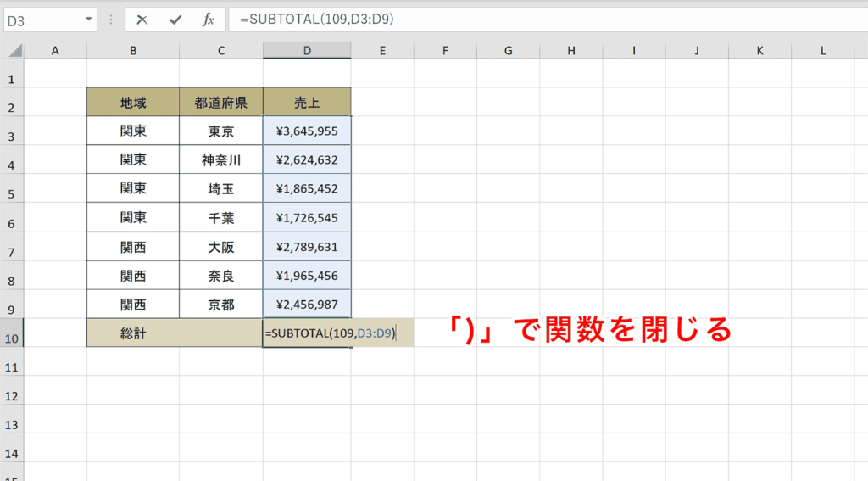Click the 売上 header cell
Viewport: 868px width, 481px height.
pyautogui.click(x=307, y=102)
